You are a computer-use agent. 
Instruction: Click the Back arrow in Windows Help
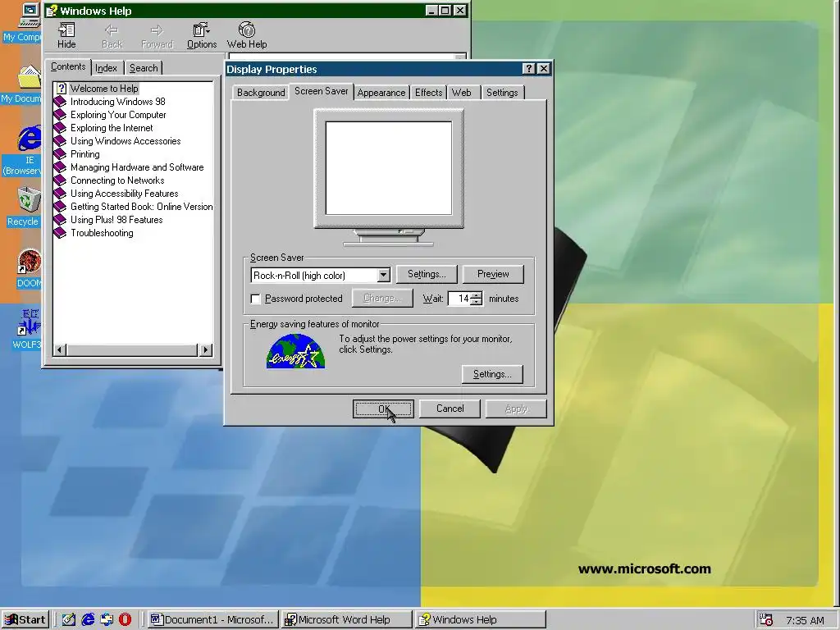click(112, 30)
